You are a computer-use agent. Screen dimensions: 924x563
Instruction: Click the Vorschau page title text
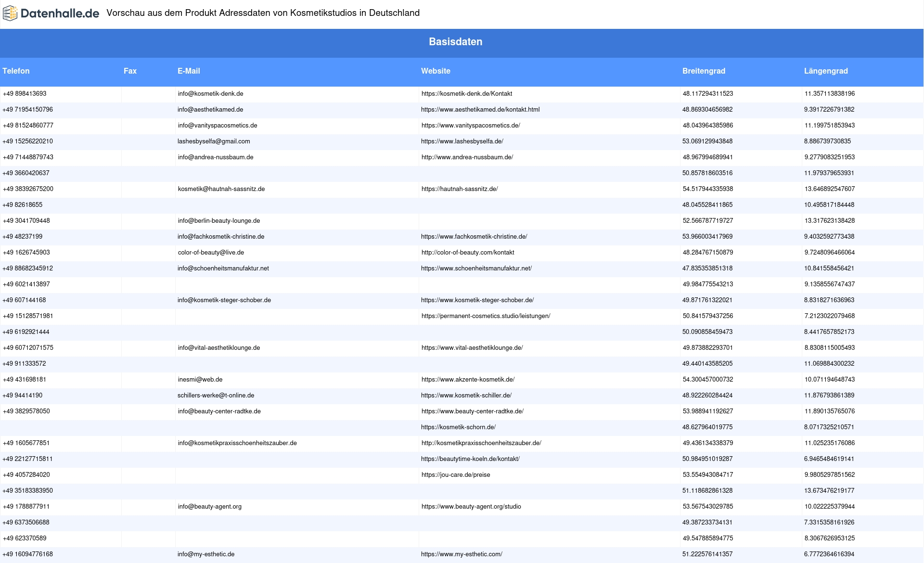tap(263, 13)
